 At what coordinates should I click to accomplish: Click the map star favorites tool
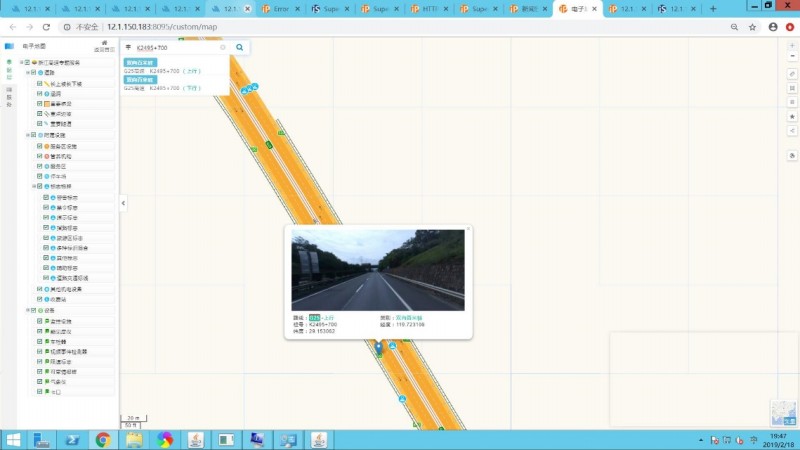(x=792, y=117)
